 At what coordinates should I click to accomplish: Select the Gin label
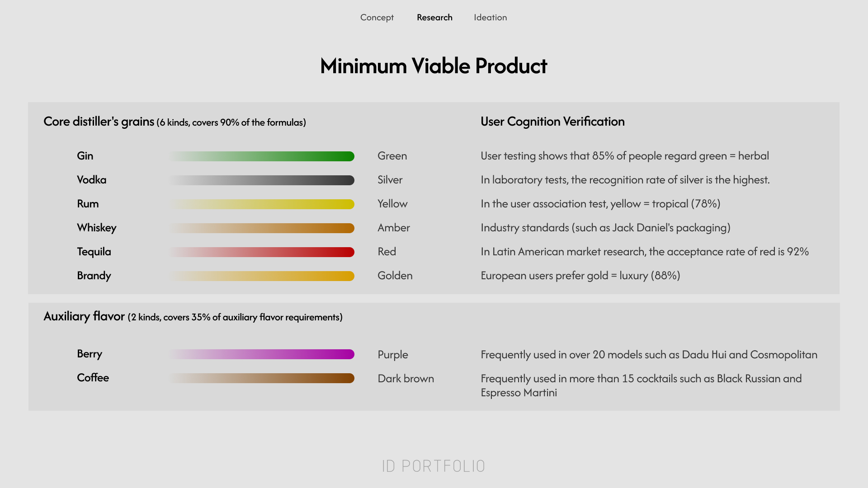tap(85, 156)
